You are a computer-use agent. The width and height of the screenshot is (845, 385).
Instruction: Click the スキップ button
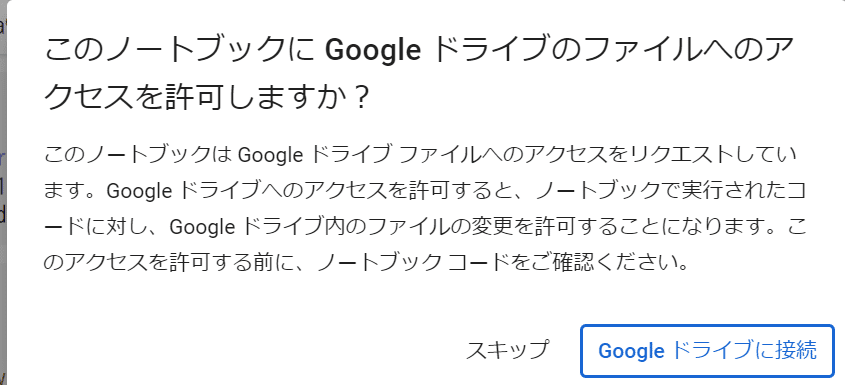pyautogui.click(x=507, y=350)
